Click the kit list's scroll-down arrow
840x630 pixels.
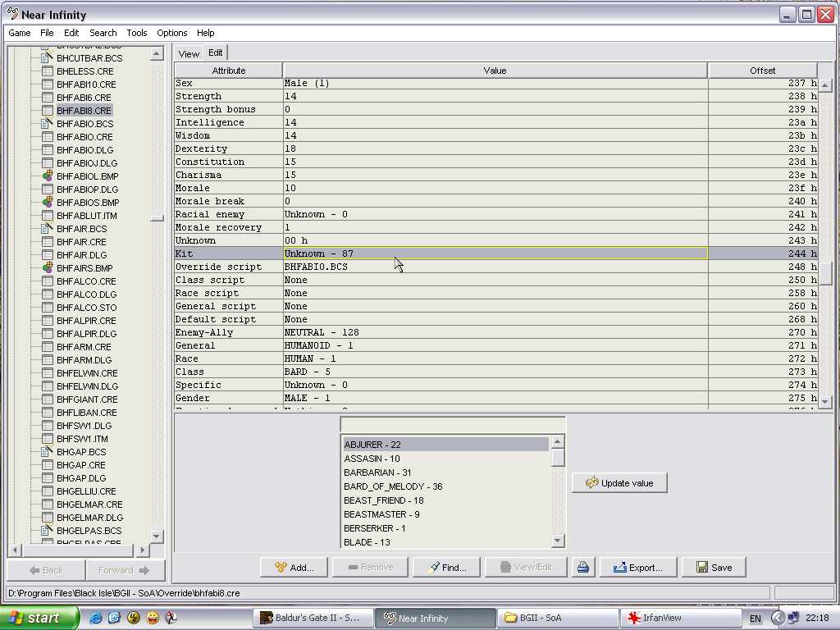557,541
